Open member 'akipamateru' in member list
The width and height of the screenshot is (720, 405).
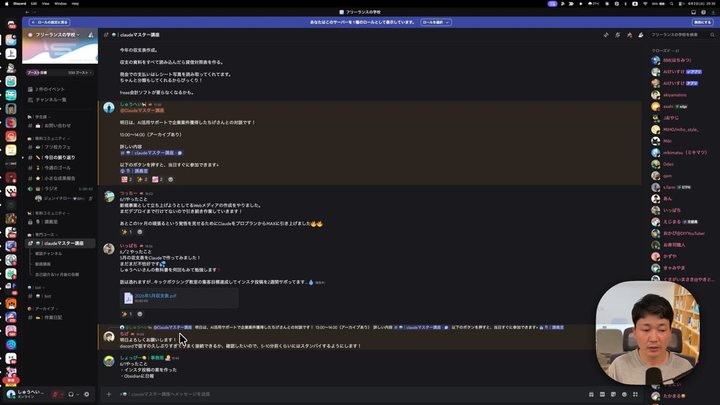tap(675, 95)
